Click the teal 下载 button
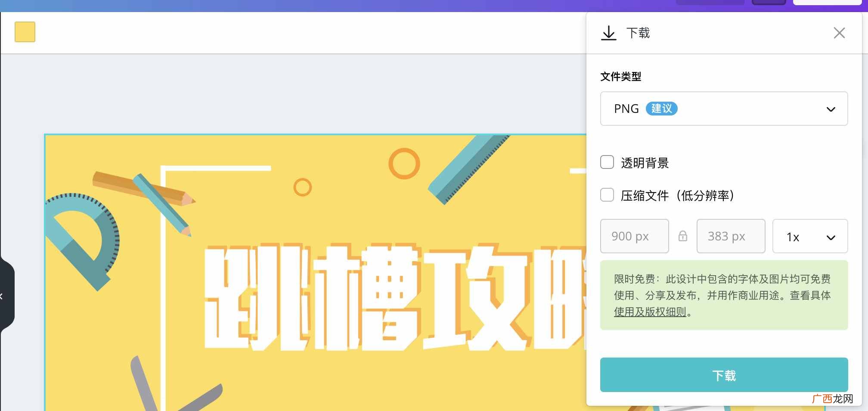 click(x=724, y=375)
